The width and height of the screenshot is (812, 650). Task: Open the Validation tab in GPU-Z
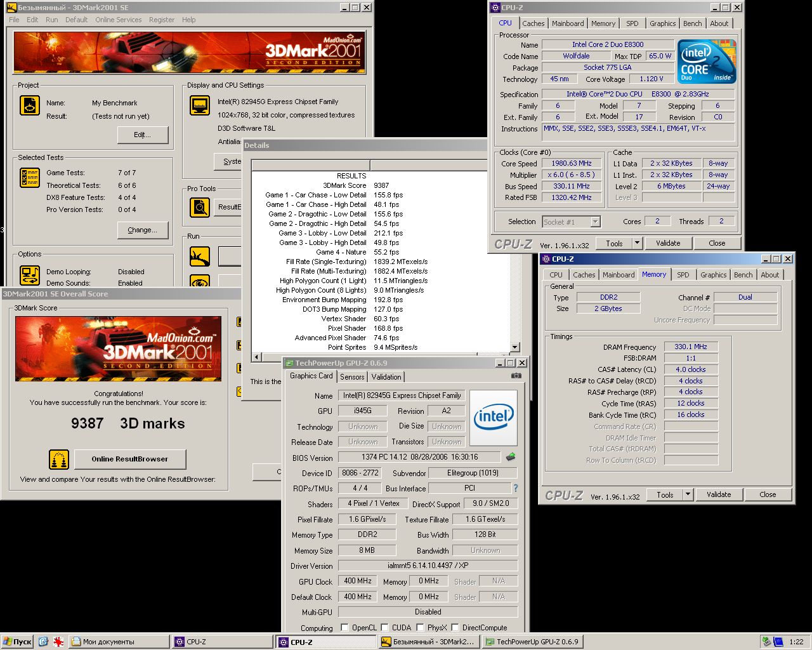point(386,377)
